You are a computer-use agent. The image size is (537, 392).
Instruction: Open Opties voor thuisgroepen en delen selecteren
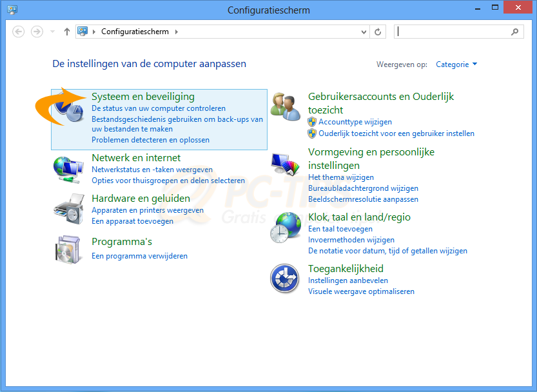pyautogui.click(x=168, y=181)
